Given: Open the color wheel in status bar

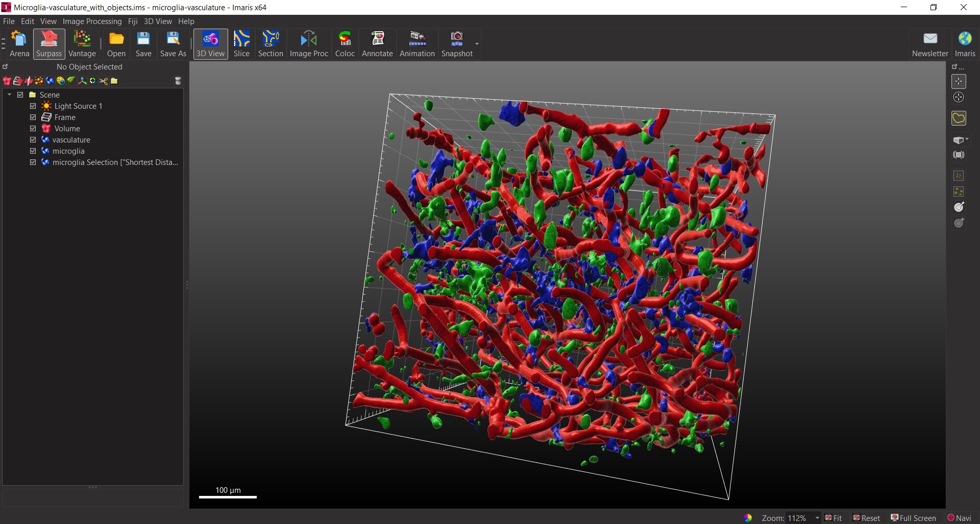Looking at the screenshot, I should (748, 518).
